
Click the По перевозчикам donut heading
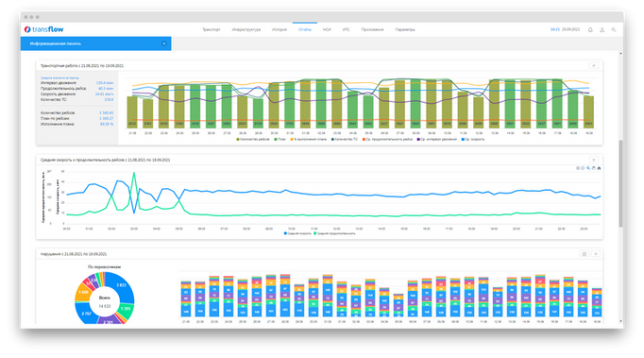coord(104,266)
